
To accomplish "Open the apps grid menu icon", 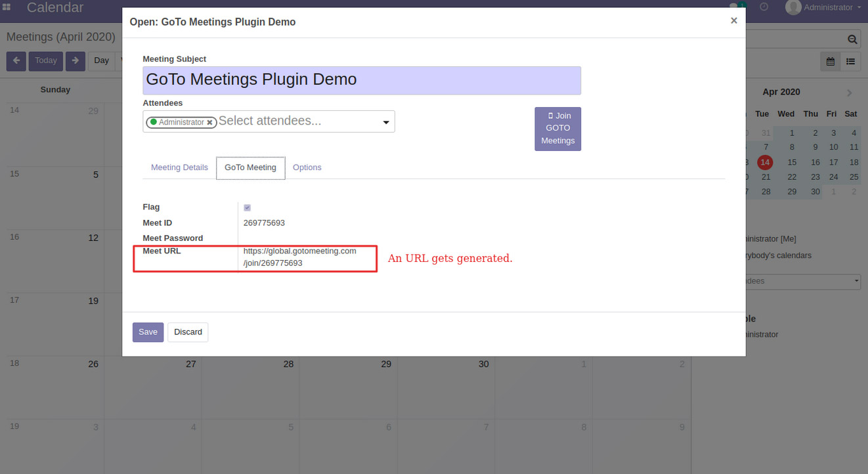I will pyautogui.click(x=7, y=7).
